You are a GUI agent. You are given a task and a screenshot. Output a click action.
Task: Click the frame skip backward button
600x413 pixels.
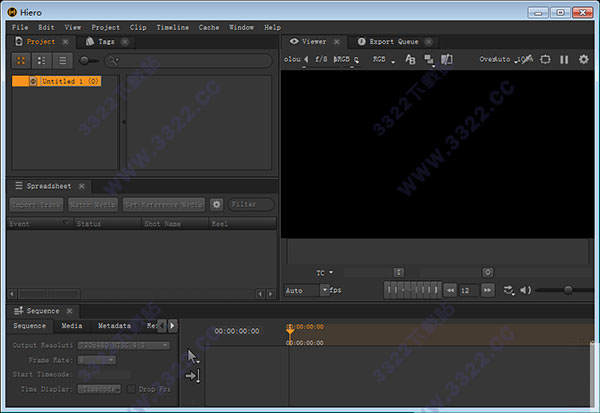click(x=450, y=290)
